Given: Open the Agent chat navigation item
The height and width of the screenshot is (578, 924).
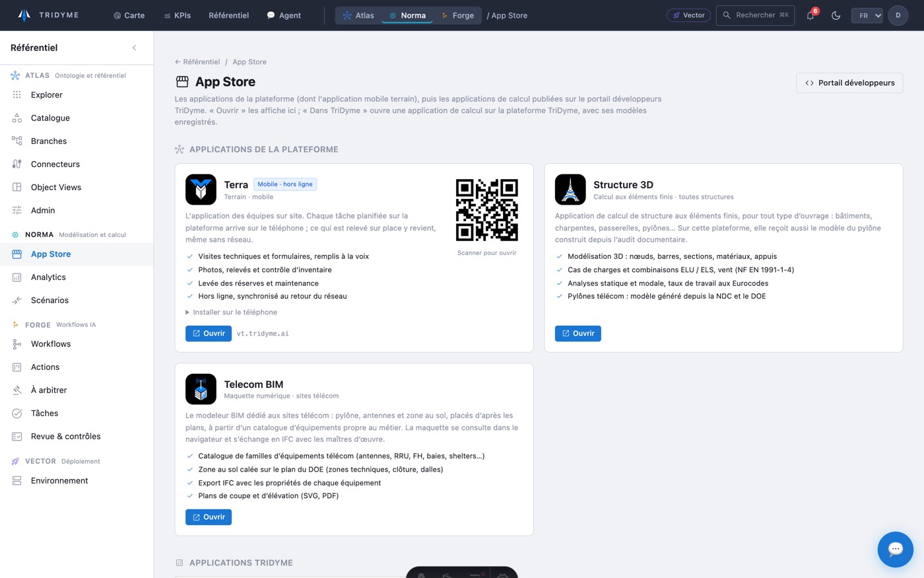Looking at the screenshot, I should [x=284, y=15].
